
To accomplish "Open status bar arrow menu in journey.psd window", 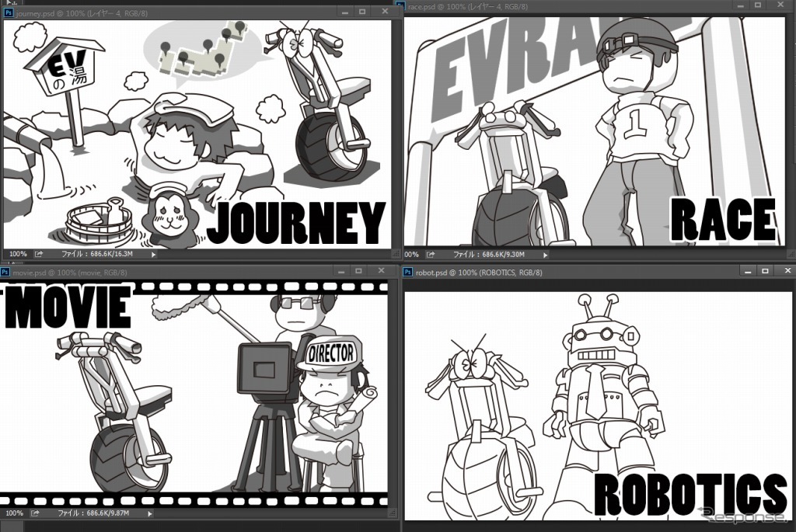I will click(153, 254).
